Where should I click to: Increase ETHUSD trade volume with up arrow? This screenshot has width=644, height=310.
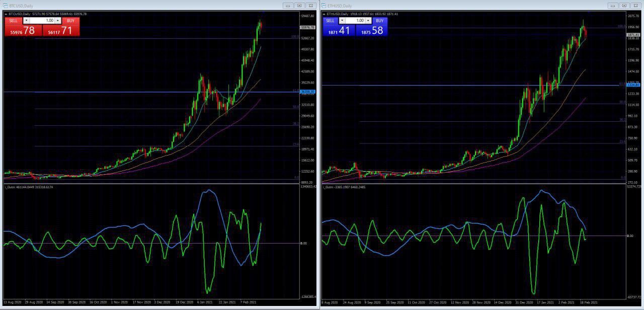click(x=368, y=21)
